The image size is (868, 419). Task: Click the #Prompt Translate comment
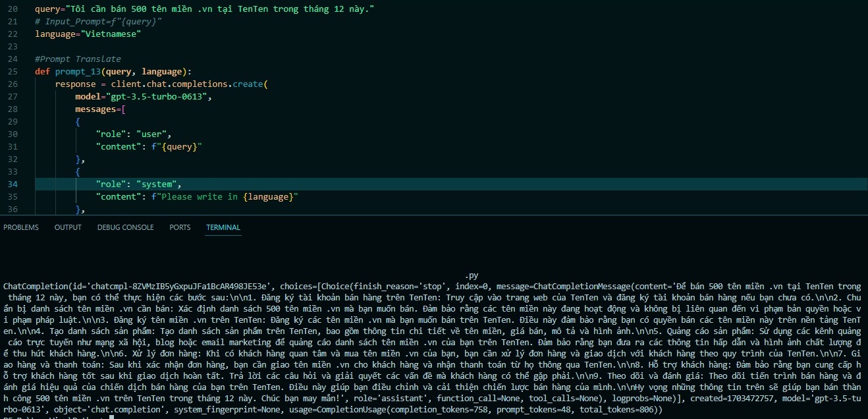[x=78, y=59]
